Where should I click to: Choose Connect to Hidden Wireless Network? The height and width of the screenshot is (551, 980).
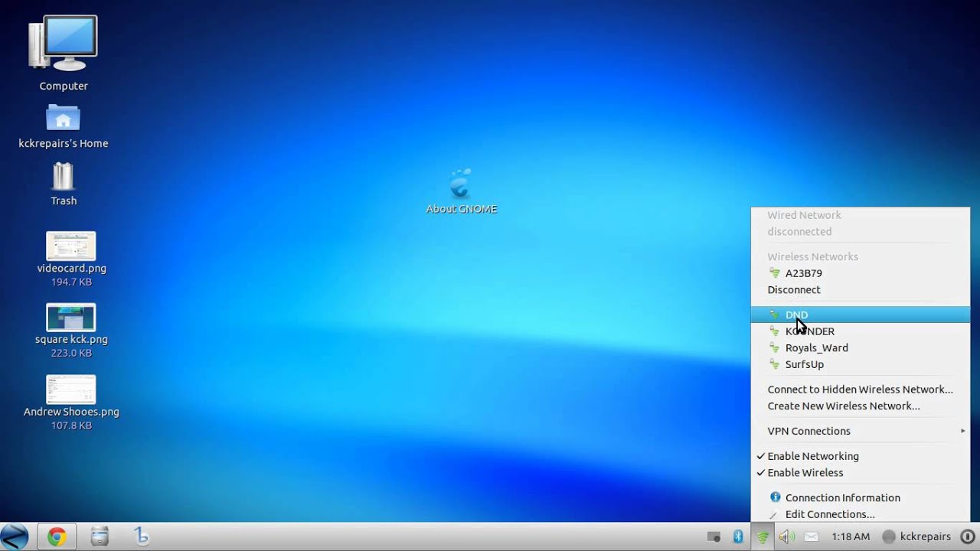tap(861, 390)
